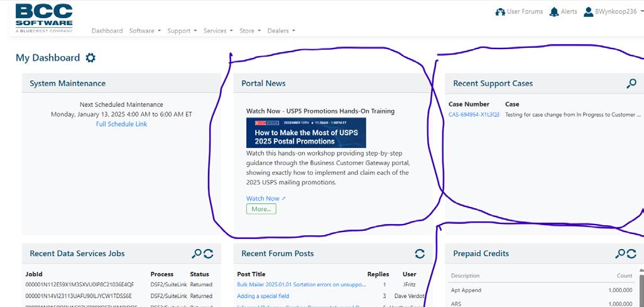This screenshot has width=644, height=307.
Task: Select job 000001N14VI23113UAFU90ILJYCW1TDSS6E
Action: [x=79, y=296]
